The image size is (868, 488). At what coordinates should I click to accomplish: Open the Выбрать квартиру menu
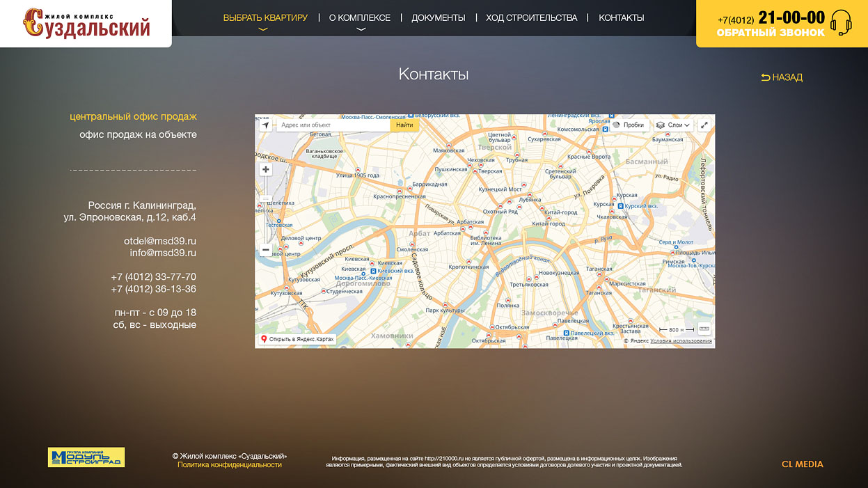(x=265, y=17)
